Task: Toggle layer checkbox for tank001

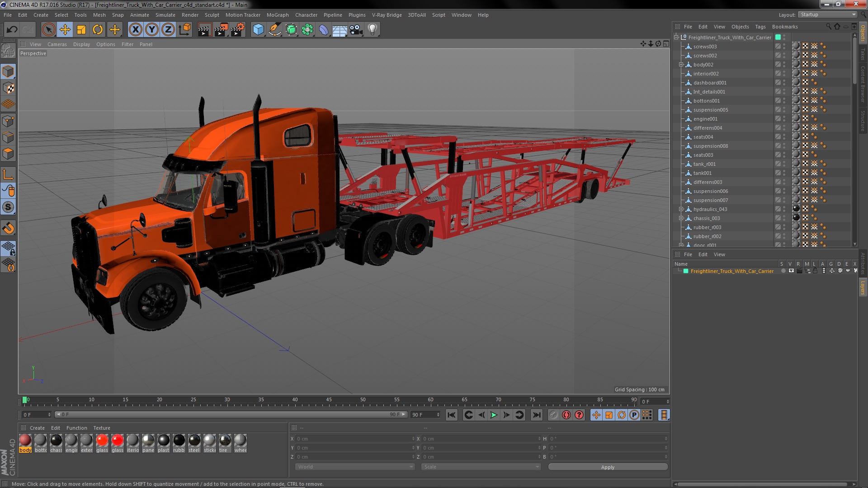Action: click(x=778, y=173)
